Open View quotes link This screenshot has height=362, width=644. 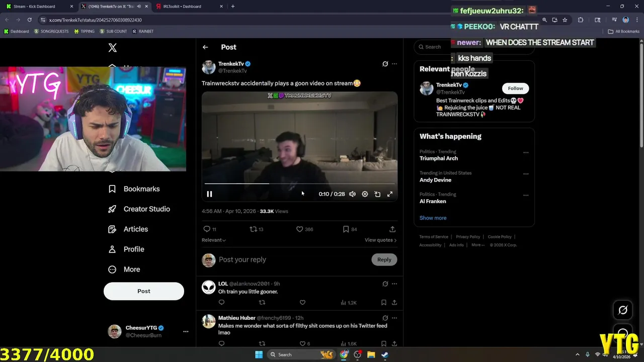380,240
